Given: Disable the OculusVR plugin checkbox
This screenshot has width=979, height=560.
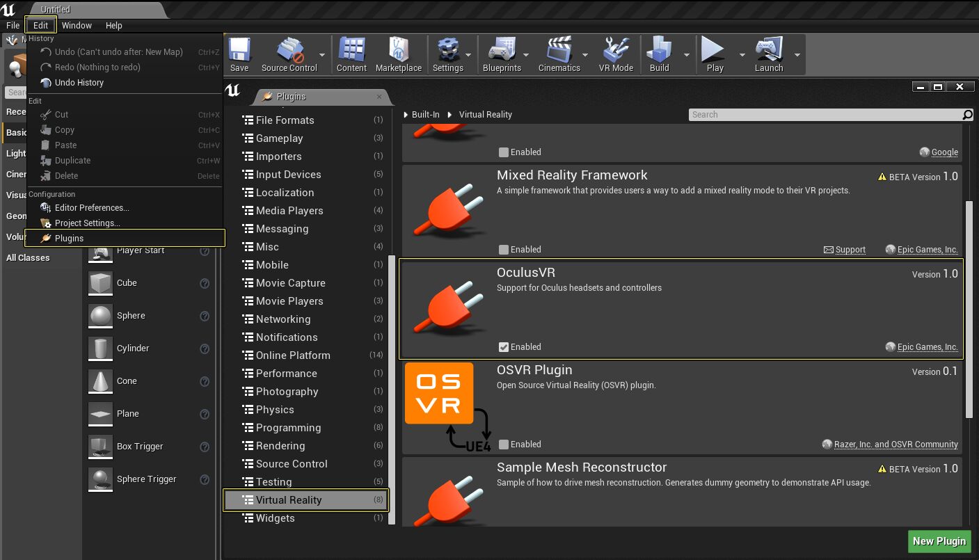Looking at the screenshot, I should (504, 346).
